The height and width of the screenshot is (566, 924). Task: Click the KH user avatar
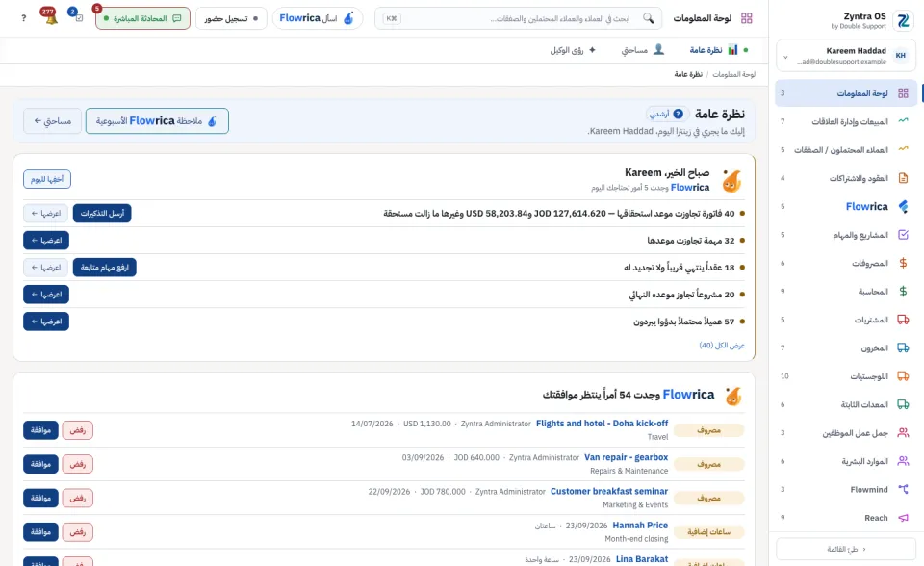click(901, 56)
